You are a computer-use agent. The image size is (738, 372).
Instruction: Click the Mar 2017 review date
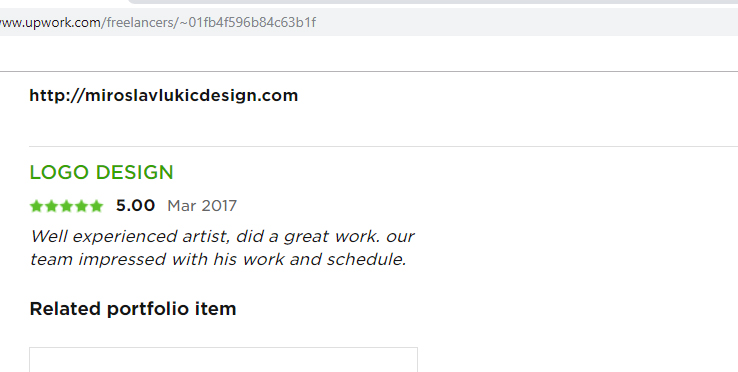coord(202,206)
